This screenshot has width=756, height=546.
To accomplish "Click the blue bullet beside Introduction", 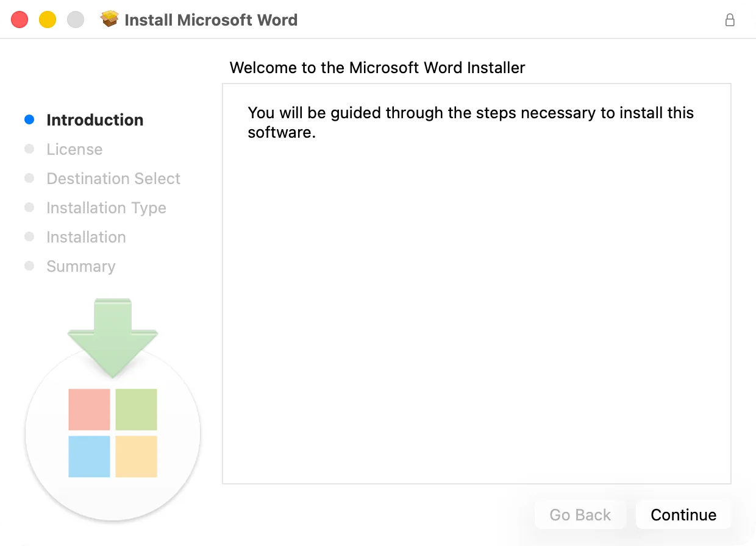I will (29, 119).
